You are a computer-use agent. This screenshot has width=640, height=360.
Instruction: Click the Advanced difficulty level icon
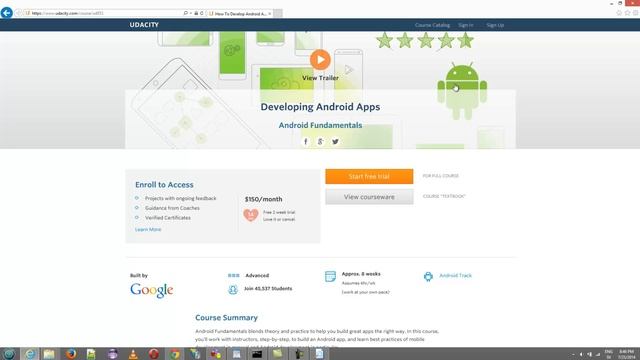233,276
